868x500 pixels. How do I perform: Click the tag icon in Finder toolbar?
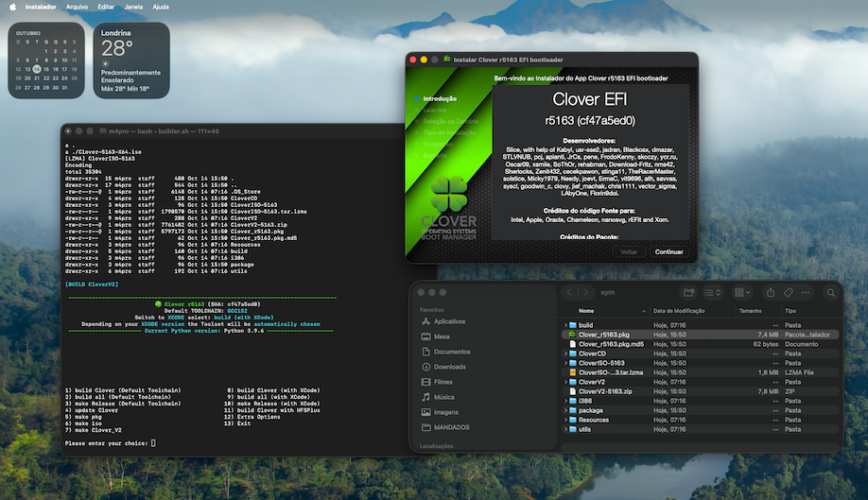pos(789,293)
